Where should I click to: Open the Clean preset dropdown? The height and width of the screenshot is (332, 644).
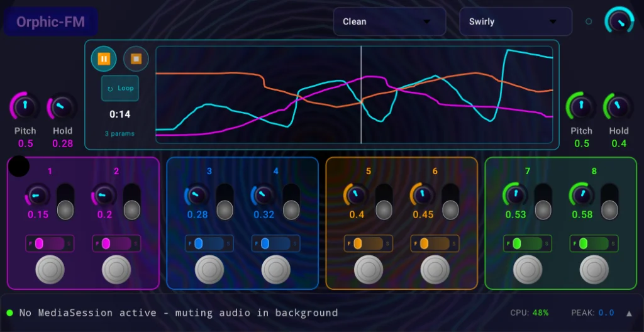pyautogui.click(x=389, y=21)
